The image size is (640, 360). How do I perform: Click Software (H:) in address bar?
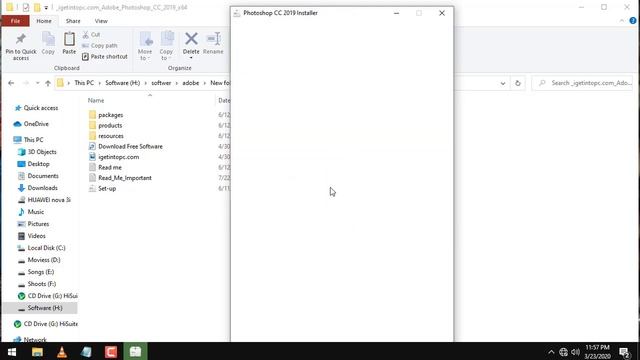click(122, 83)
